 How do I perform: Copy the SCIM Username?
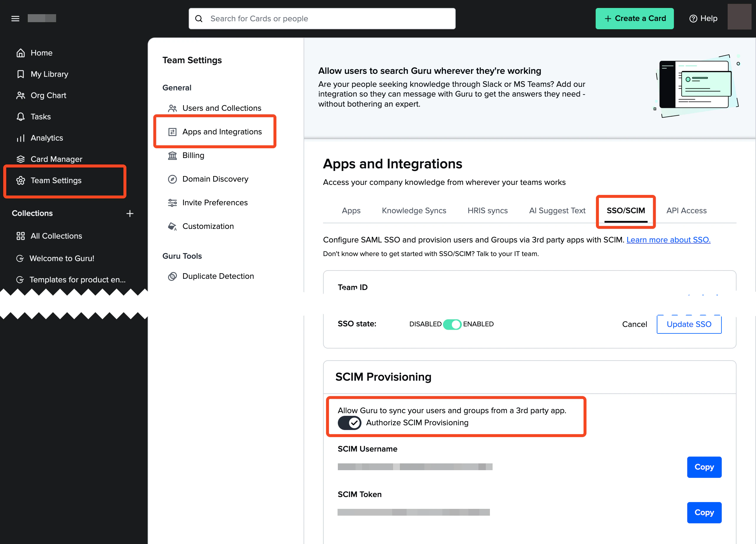(x=704, y=467)
